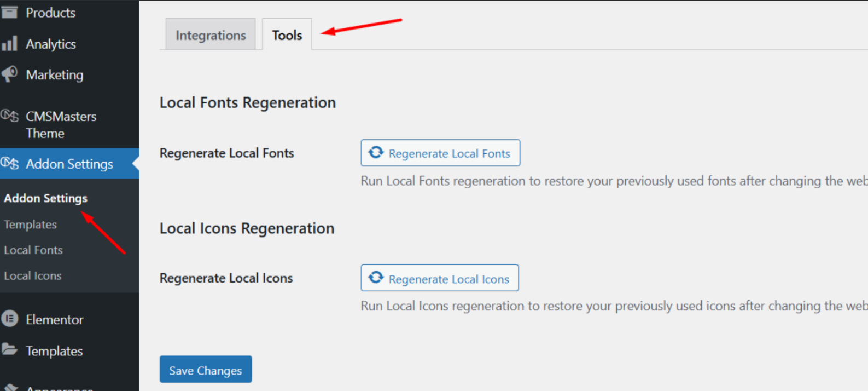Switch to the Integrations tab
This screenshot has width=868, height=391.
coord(211,35)
